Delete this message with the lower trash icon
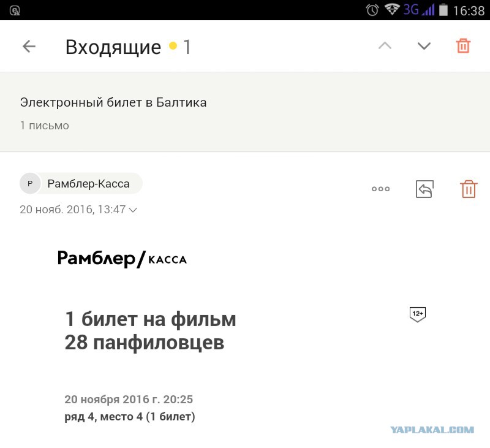This screenshot has width=490, height=448. pos(469,189)
